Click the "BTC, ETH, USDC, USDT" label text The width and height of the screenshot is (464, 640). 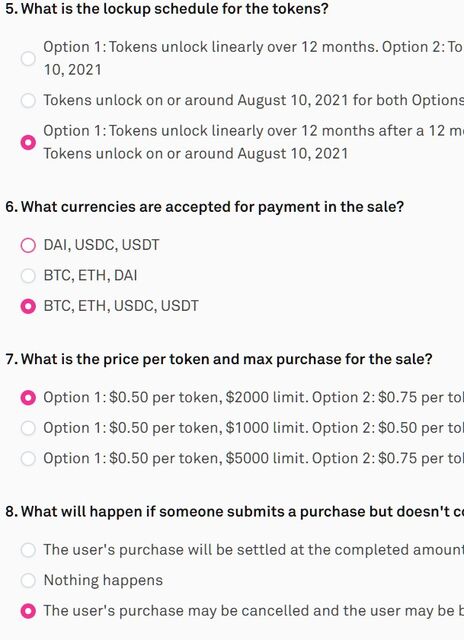pyautogui.click(x=121, y=306)
